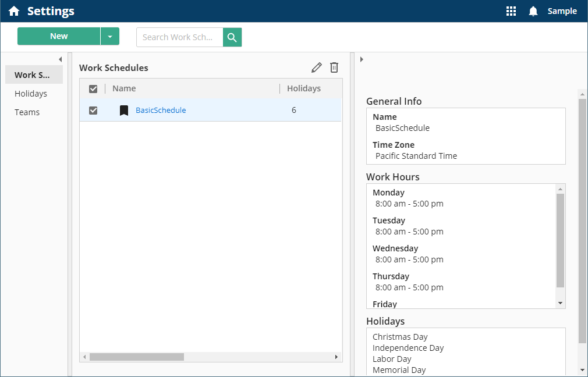Click the Work Hours scroll down arrow

(x=560, y=303)
